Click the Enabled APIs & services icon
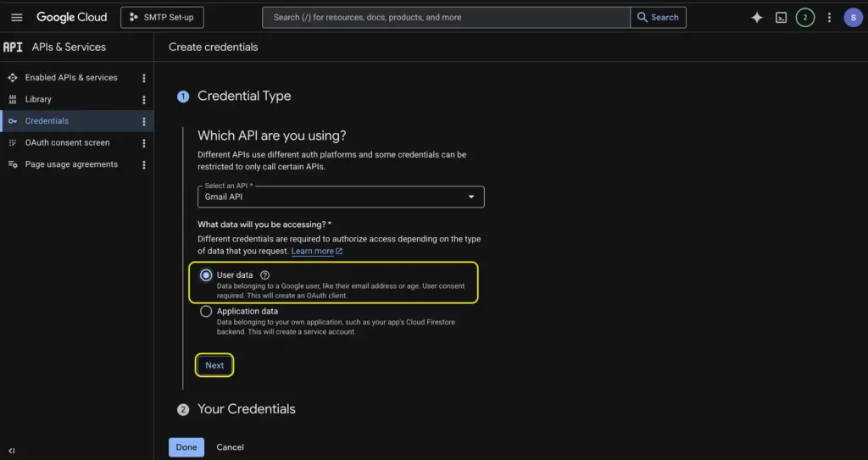Screen dimensions: 868x460 click(x=13, y=77)
